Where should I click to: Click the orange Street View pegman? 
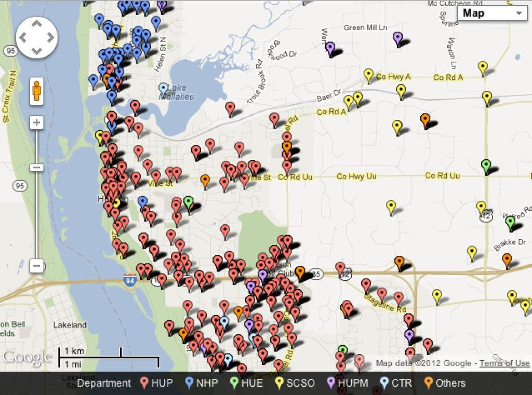coord(37,90)
